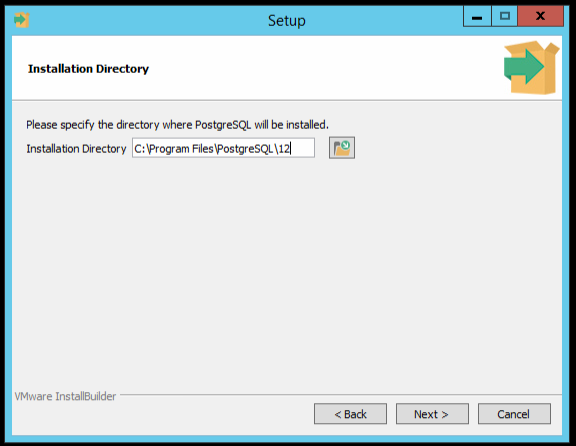Minimize the Setup window
Viewport: 576px width, 446px height.
[477, 17]
